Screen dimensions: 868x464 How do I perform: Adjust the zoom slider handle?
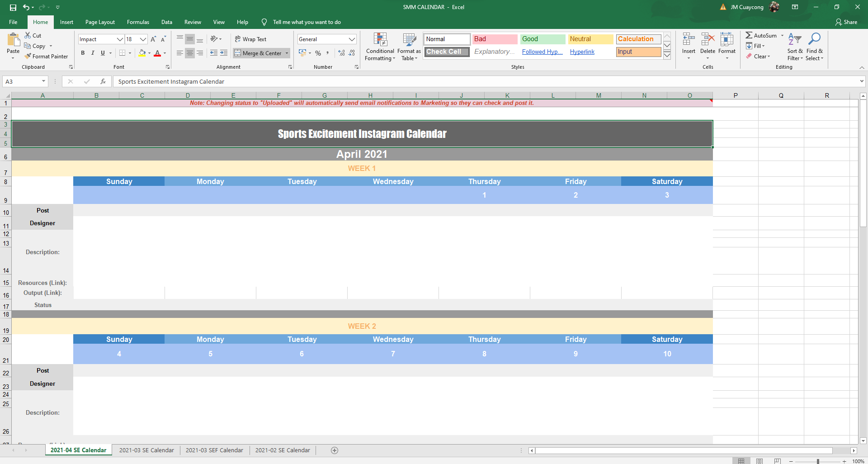pos(818,461)
